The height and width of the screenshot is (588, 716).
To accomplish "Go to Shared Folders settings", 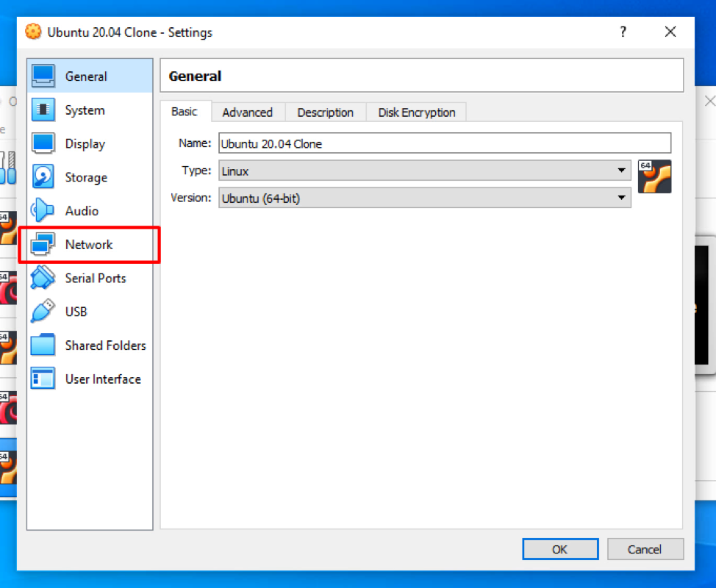I will [90, 345].
